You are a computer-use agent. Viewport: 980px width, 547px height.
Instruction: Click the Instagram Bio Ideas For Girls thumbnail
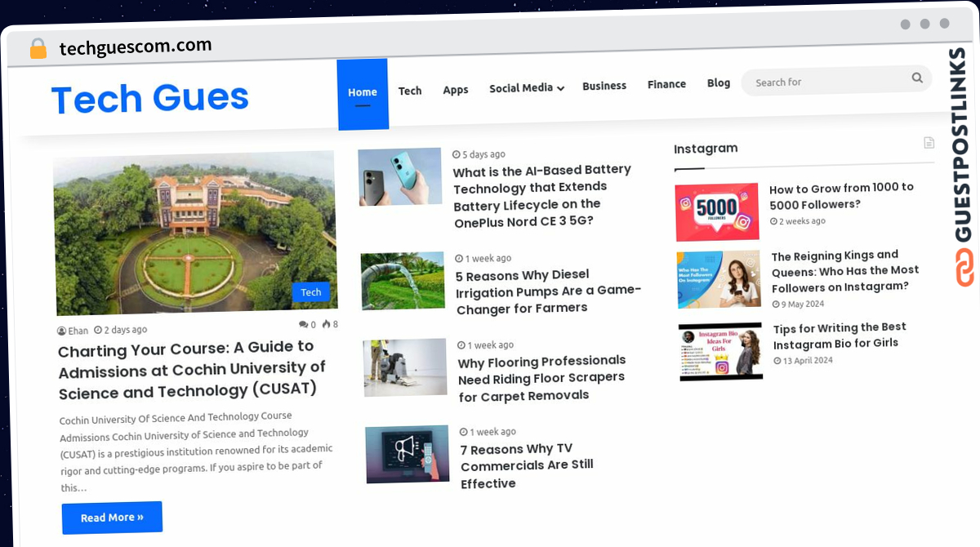[721, 351]
